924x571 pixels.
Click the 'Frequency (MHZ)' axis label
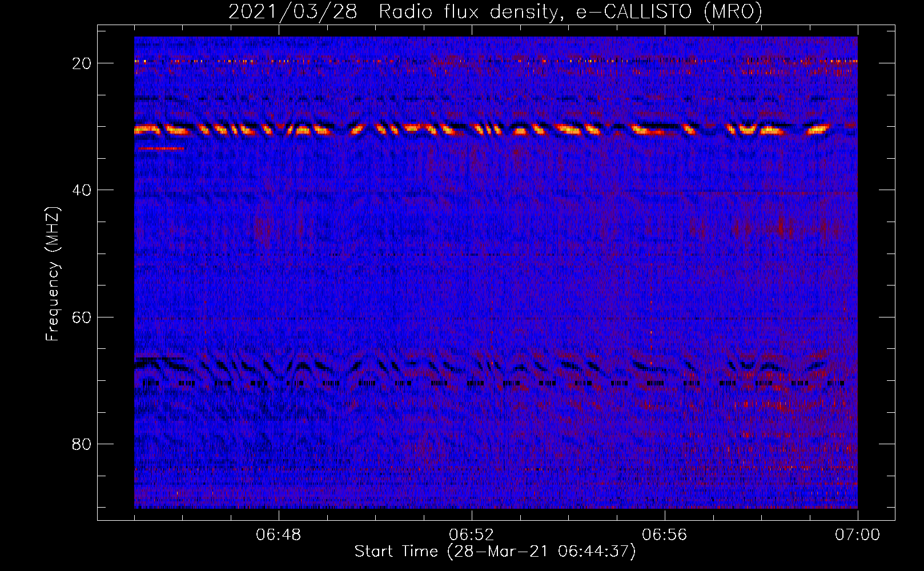[x=52, y=274]
